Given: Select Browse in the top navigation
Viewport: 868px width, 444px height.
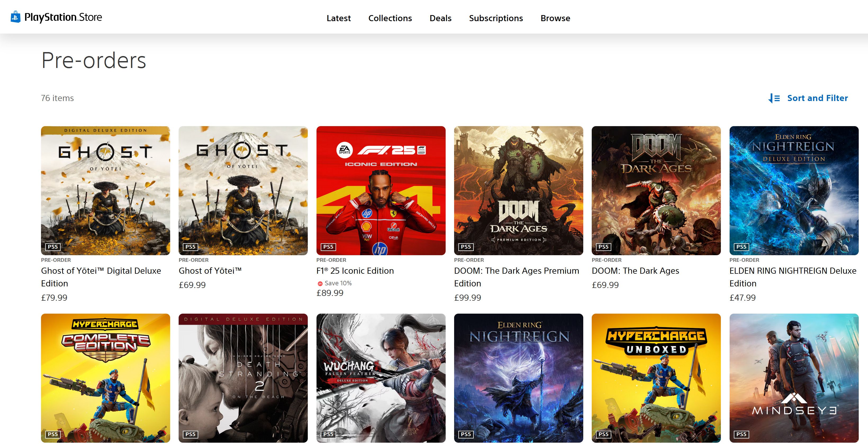Looking at the screenshot, I should tap(555, 18).
